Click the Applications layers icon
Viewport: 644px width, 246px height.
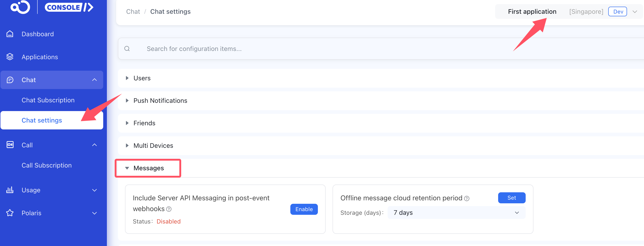pyautogui.click(x=10, y=57)
